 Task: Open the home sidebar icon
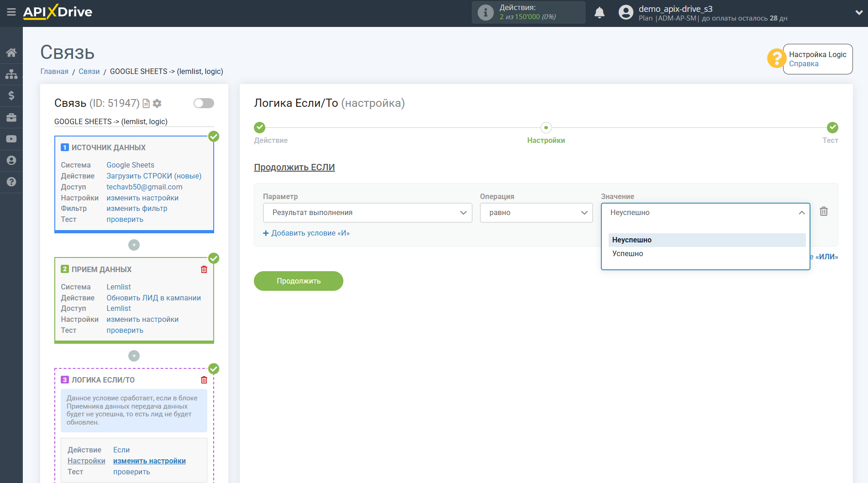coord(11,52)
